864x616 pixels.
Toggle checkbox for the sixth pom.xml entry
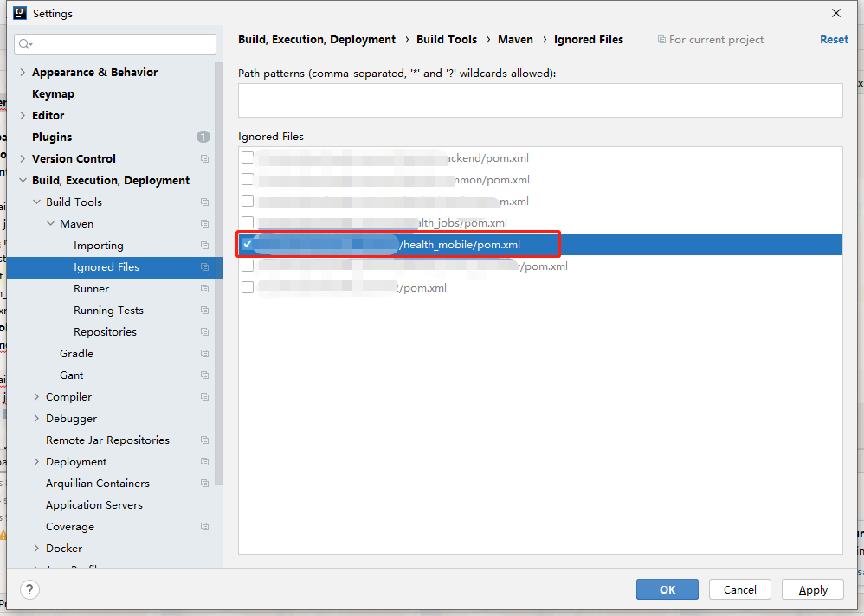click(248, 266)
